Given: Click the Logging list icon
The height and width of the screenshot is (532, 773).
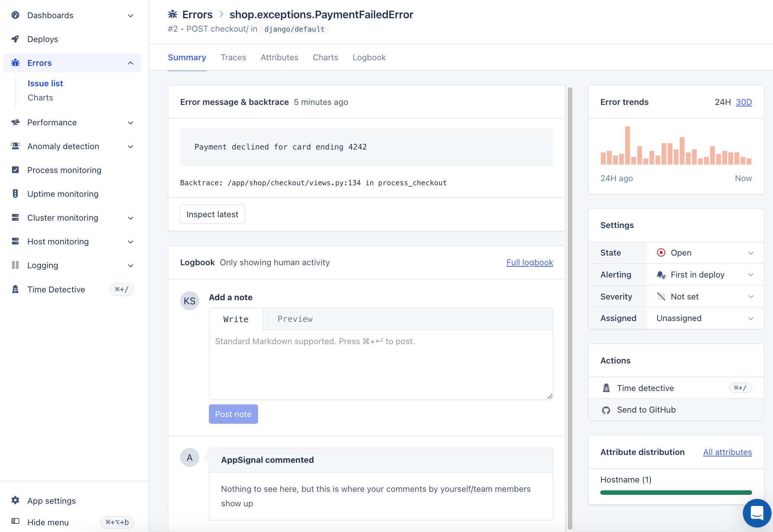Looking at the screenshot, I should tap(15, 265).
